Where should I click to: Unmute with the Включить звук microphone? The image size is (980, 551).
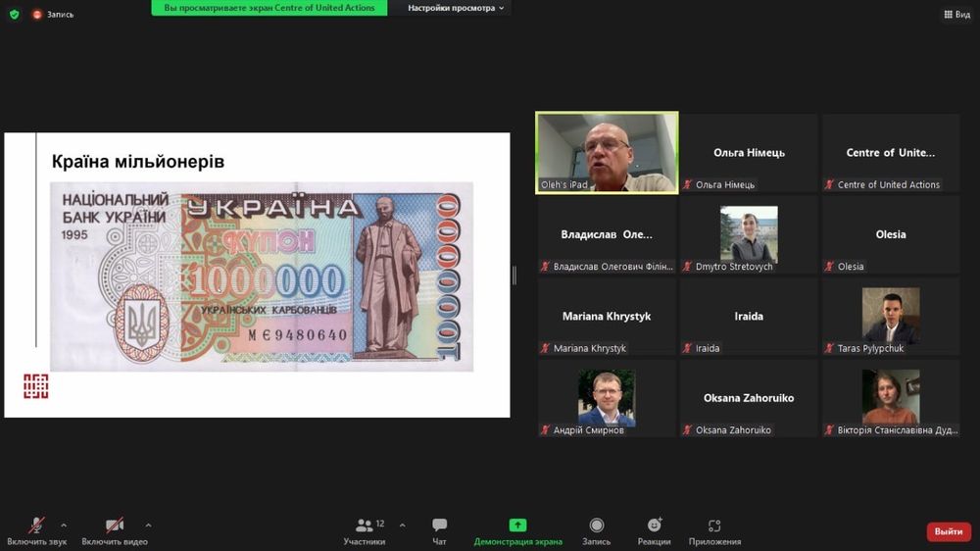pos(37,531)
